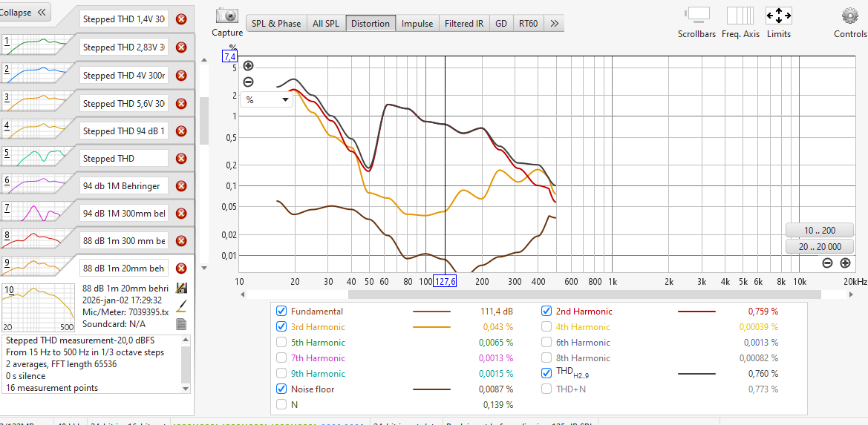The width and height of the screenshot is (868, 425).
Task: Click the measurement notes page icon
Action: (180, 324)
